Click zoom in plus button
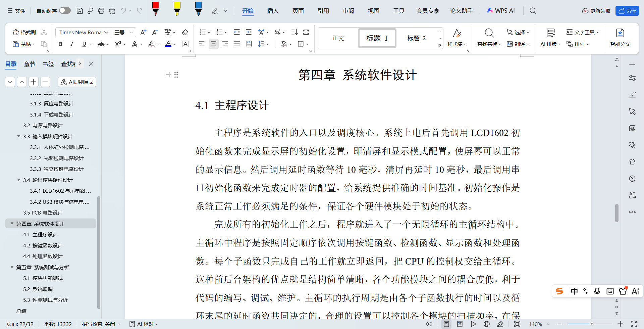 click(x=620, y=324)
